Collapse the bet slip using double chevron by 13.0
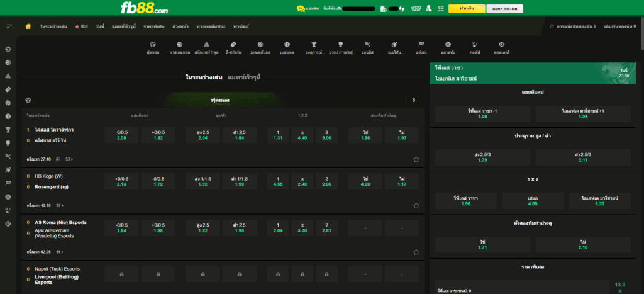 pos(619,291)
